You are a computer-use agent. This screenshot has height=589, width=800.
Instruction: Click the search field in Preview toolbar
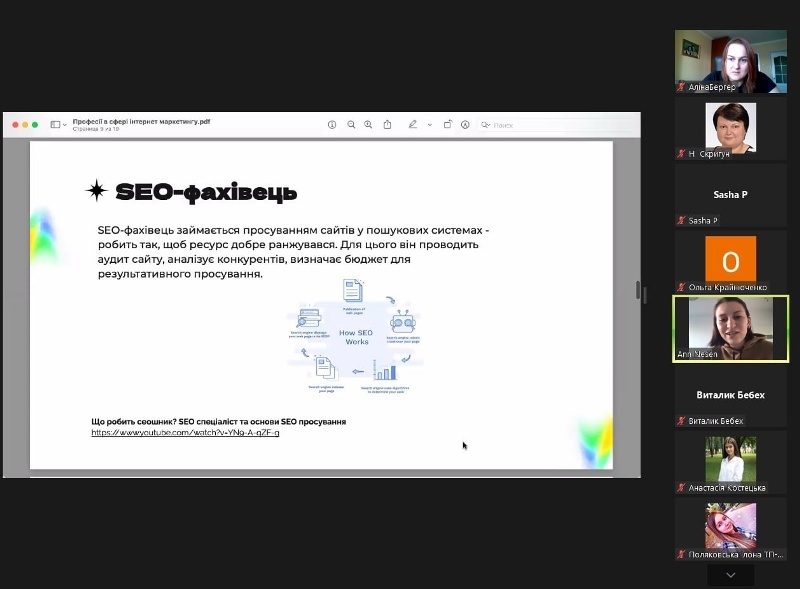[556, 125]
